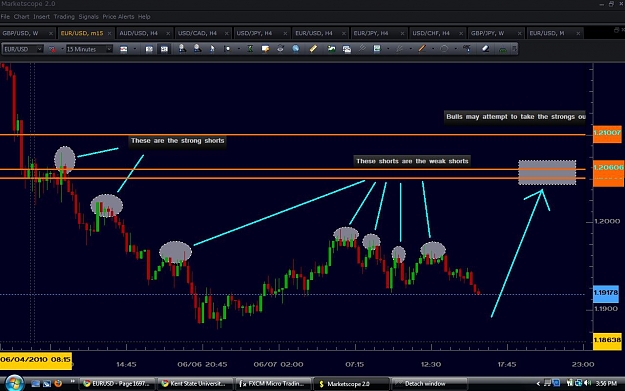Click the hammer tool icon in toolbar
The image size is (625, 391).
coord(467,49)
